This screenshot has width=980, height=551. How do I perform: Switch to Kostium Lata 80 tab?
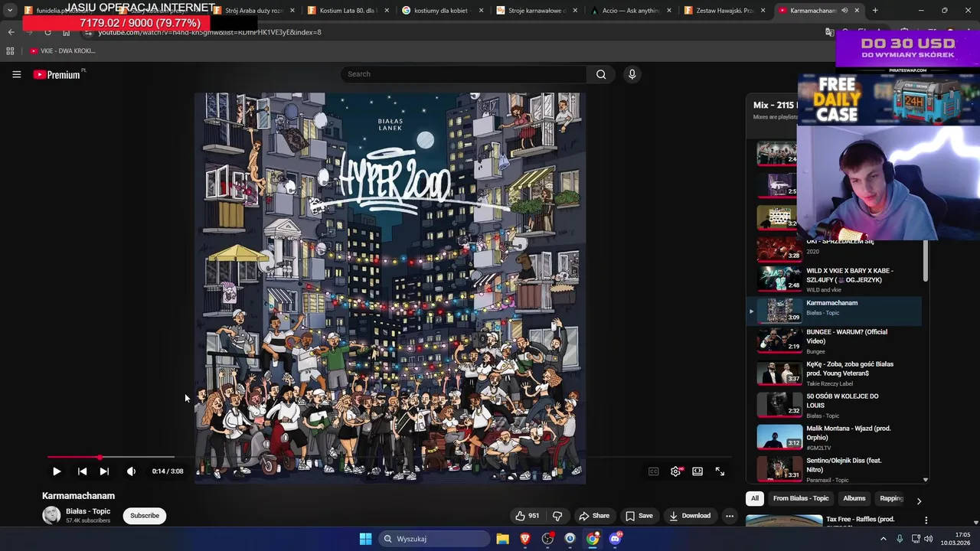(x=348, y=11)
